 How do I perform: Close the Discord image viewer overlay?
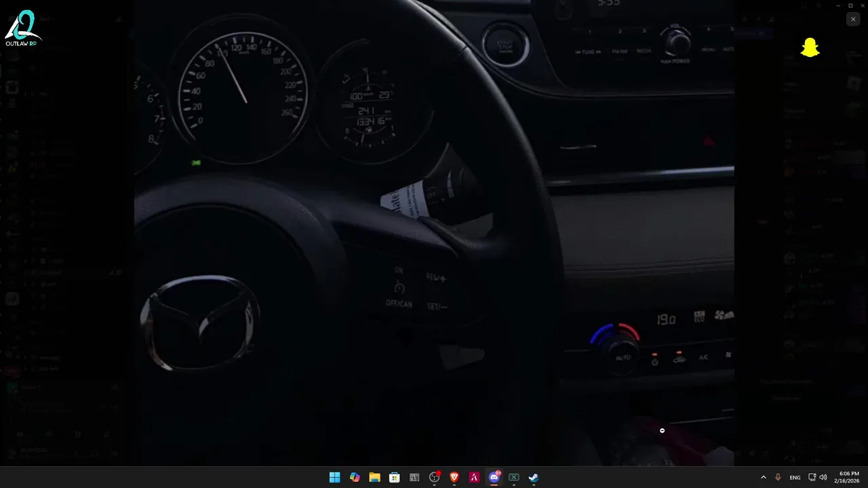(853, 20)
